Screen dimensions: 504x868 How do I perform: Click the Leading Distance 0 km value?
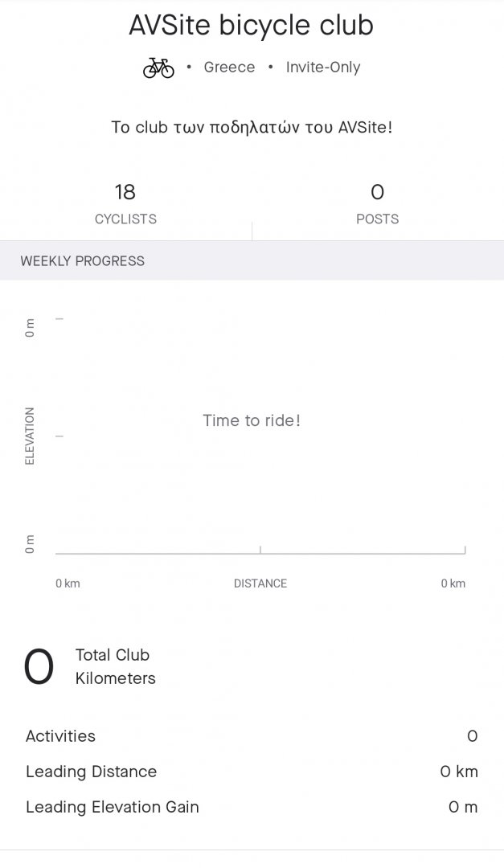click(x=459, y=772)
